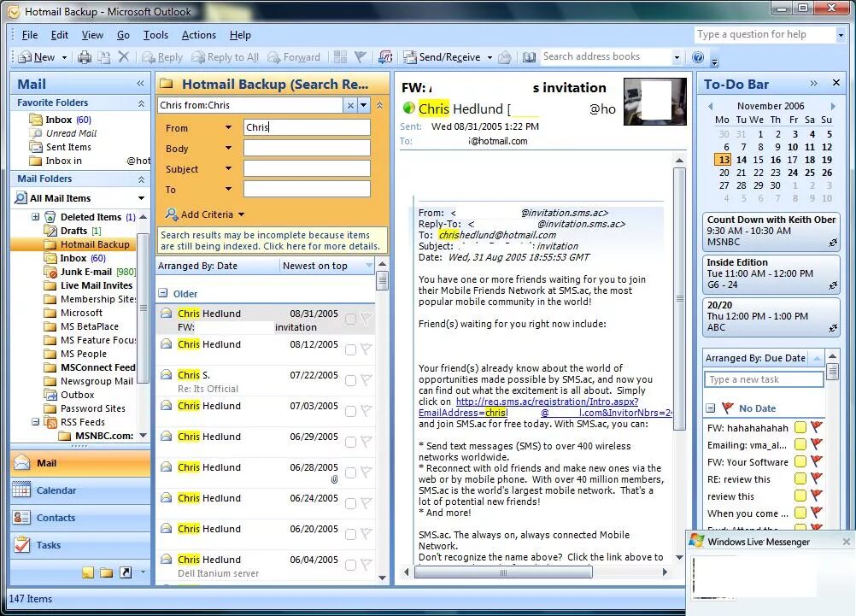Click the Shortcuts icon in navigation bottom bar
Image resolution: width=856 pixels, height=616 pixels.
click(x=126, y=572)
